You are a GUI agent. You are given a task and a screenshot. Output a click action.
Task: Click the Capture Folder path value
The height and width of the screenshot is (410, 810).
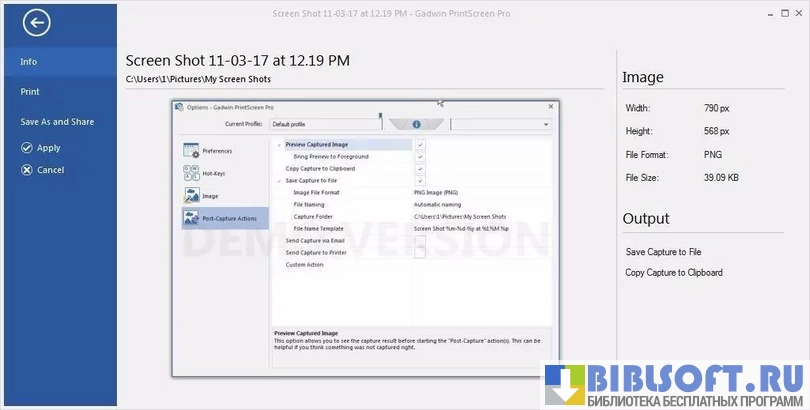[x=460, y=217]
